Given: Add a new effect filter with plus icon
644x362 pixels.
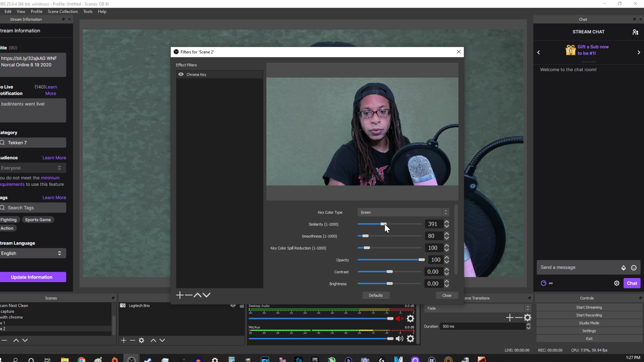Looking at the screenshot, I should [180, 295].
